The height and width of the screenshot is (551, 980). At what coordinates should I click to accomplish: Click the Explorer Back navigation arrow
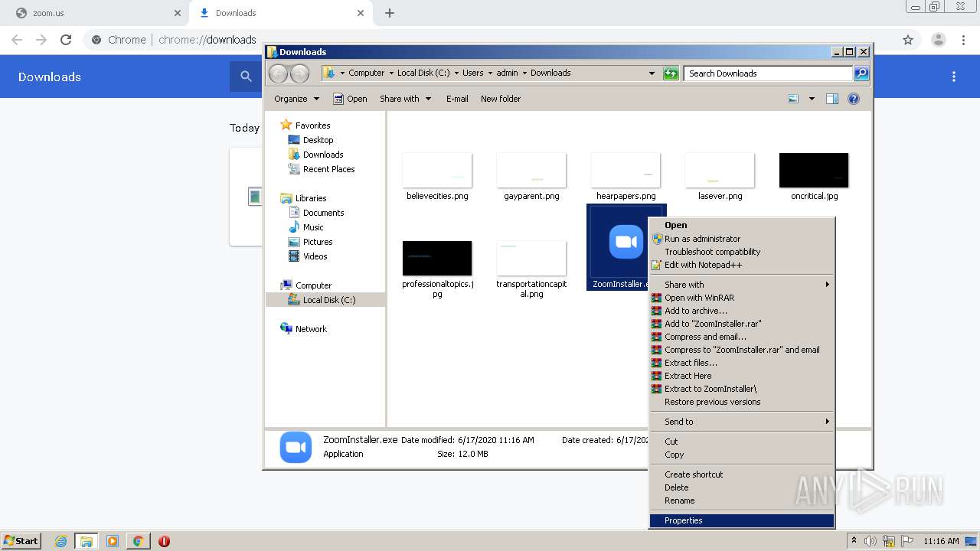[x=278, y=73]
